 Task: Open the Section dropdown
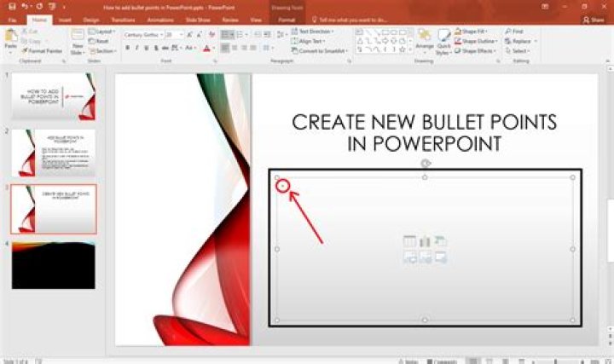[x=102, y=51]
